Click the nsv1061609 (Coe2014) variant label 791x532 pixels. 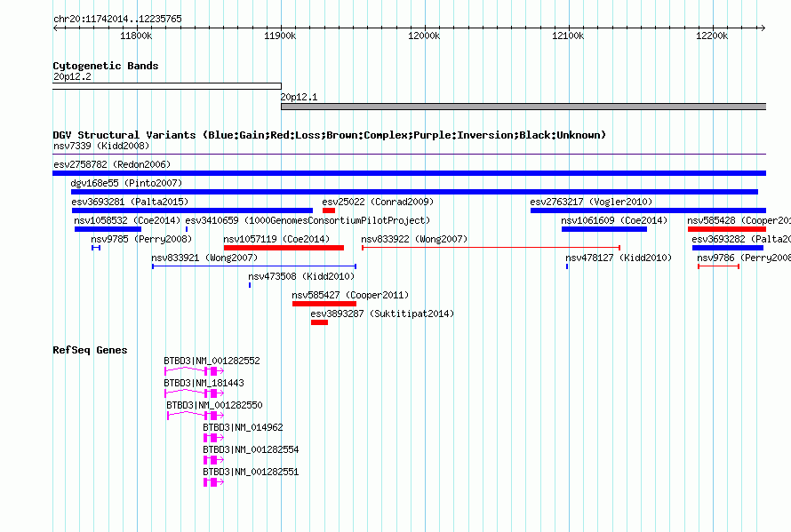(x=614, y=220)
